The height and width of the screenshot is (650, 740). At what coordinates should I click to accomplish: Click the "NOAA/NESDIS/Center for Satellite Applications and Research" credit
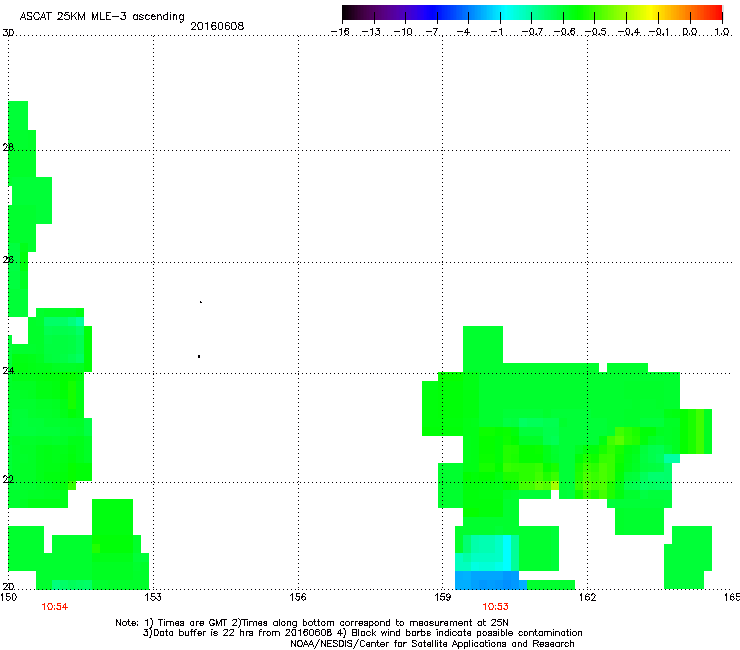[432, 644]
